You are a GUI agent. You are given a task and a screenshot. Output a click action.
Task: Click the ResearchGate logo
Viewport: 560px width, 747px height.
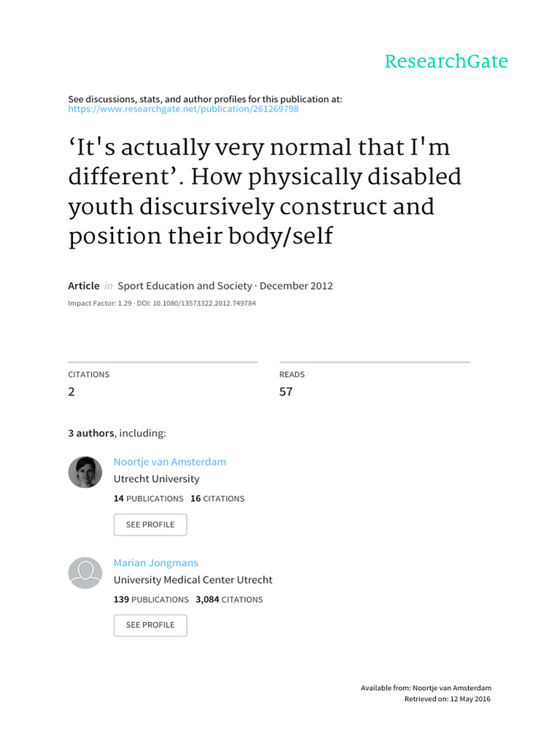click(x=446, y=61)
